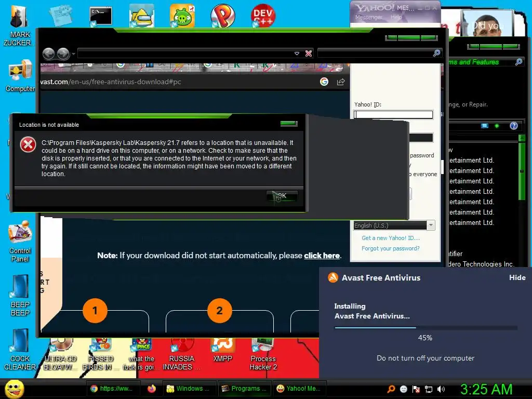Open the Control Panel desktop icon
Image resolution: width=532 pixels, height=399 pixels.
20,241
